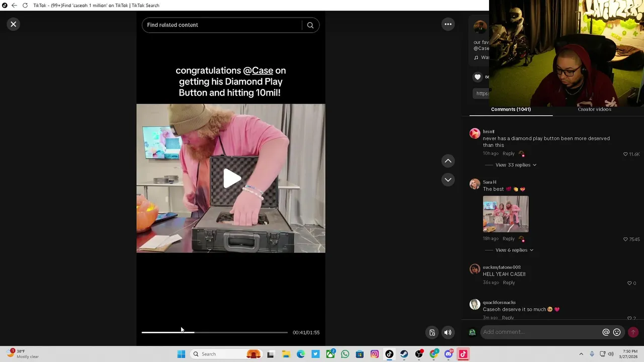The image size is (644, 362).
Task: Like hrsn's comment with 11.6K heart
Action: [626, 154]
